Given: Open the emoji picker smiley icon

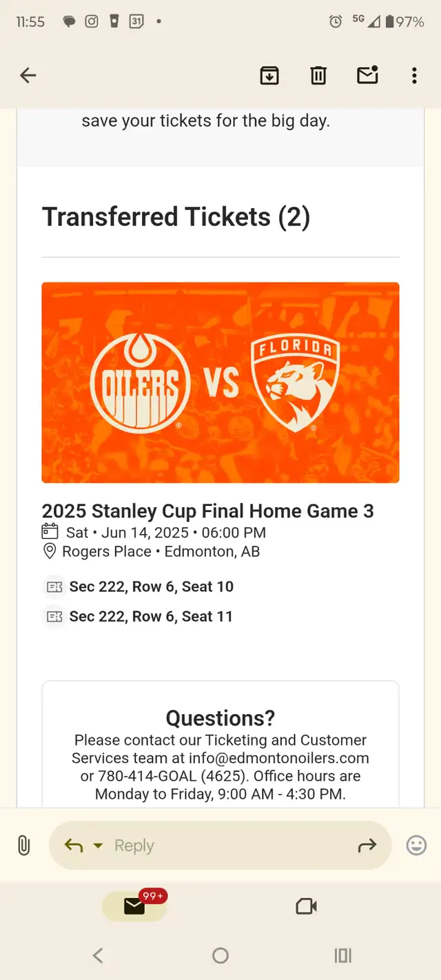Looking at the screenshot, I should click(416, 846).
